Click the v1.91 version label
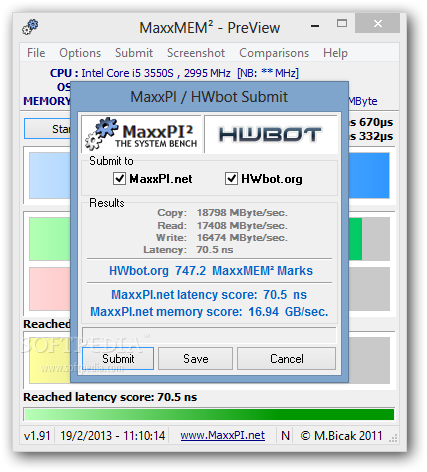The width and height of the screenshot is (427, 472). coord(37,435)
